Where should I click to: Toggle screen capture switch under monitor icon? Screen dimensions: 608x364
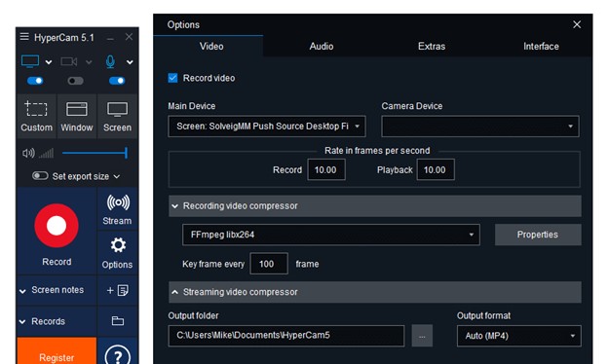pos(35,81)
